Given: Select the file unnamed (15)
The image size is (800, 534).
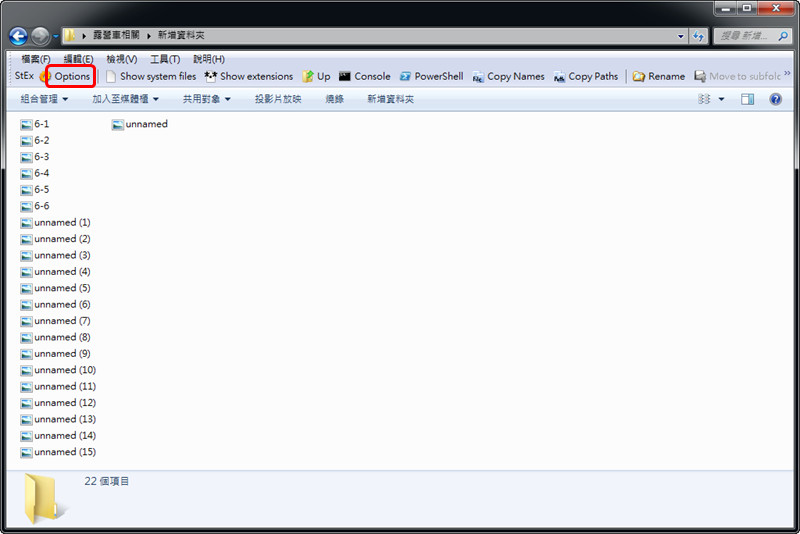Looking at the screenshot, I should coord(58,452).
